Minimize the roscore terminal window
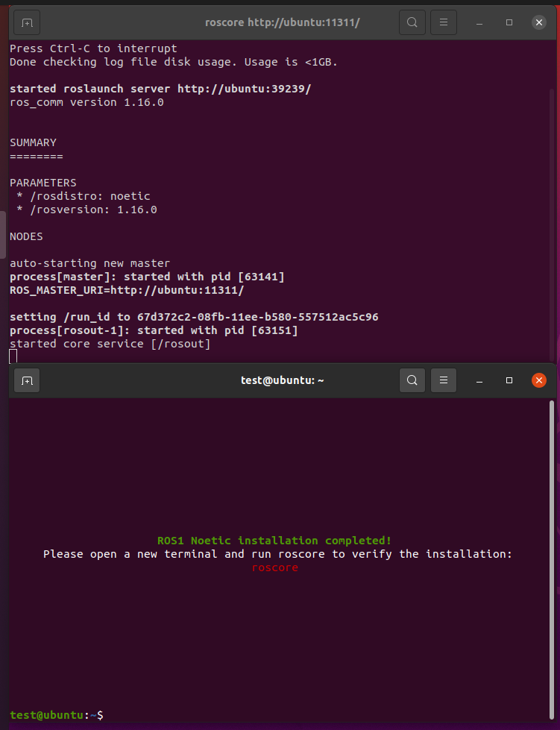 pyautogui.click(x=479, y=22)
